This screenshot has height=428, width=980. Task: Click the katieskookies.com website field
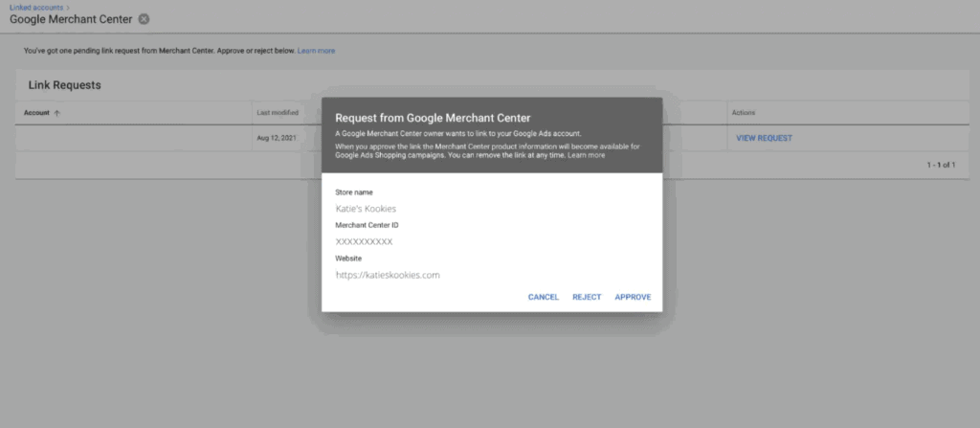[x=388, y=275]
